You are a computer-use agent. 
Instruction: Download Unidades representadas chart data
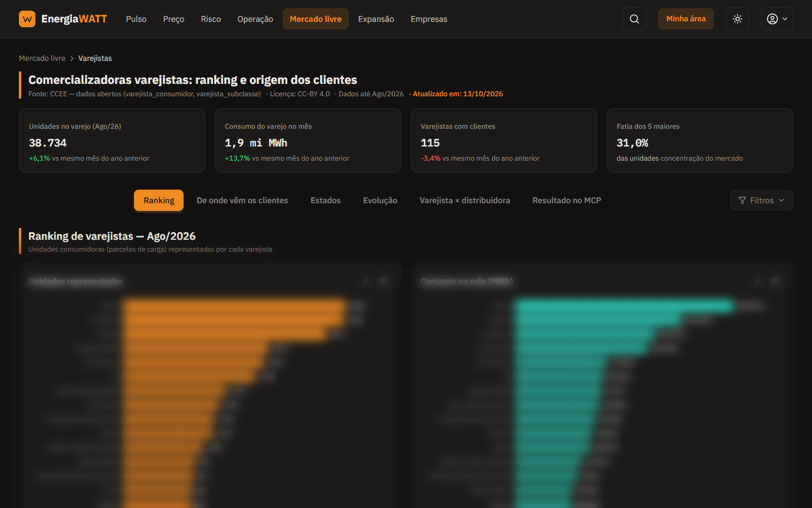pos(366,281)
